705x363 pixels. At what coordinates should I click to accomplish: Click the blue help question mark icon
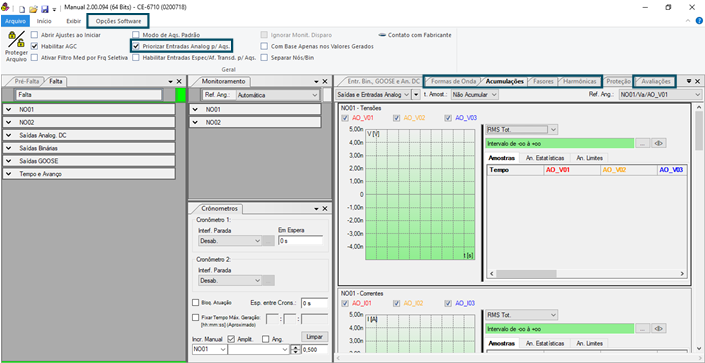tap(699, 21)
